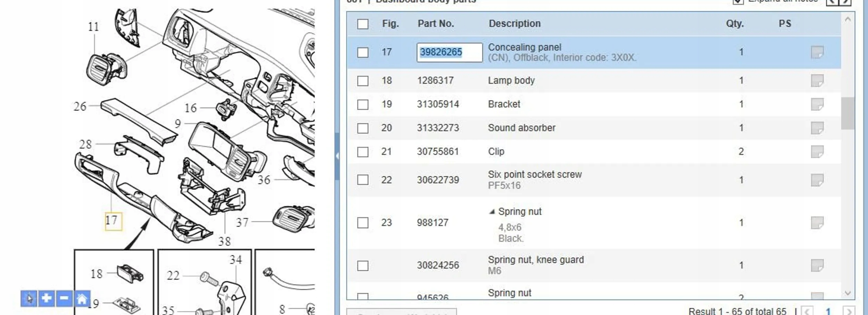Tick the Sound absorber row checkbox
Image resolution: width=868 pixels, height=315 pixels.
[363, 128]
